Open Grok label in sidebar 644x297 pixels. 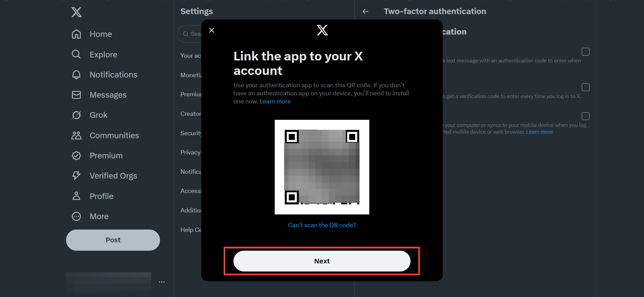[98, 115]
